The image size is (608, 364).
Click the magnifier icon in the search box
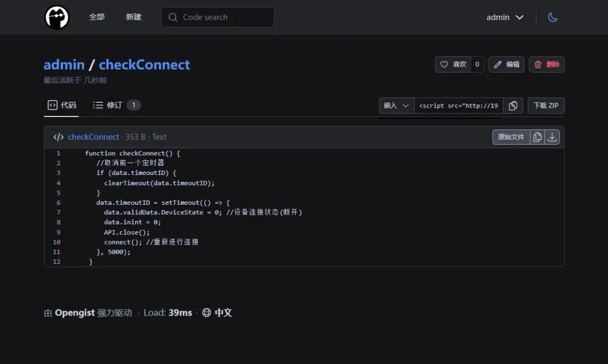click(173, 17)
